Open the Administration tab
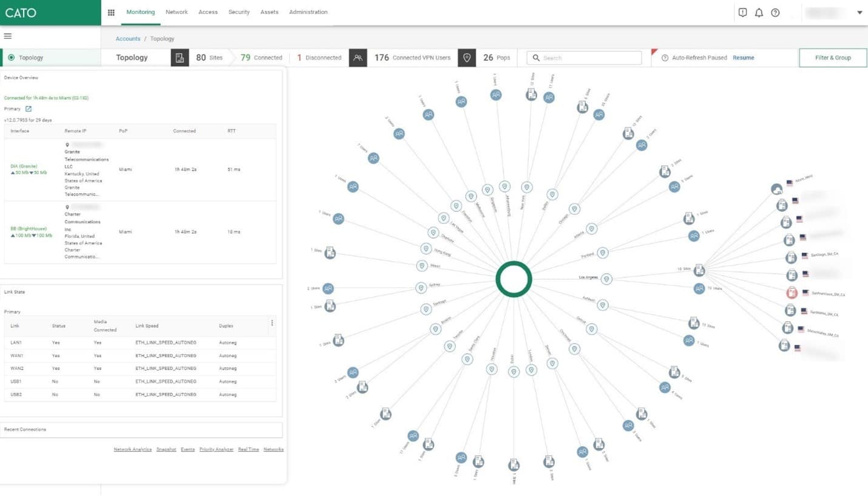The image size is (868, 496). (308, 12)
